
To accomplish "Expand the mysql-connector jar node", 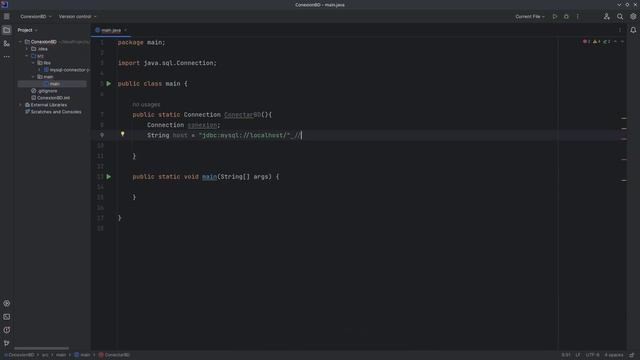I will 40,70.
